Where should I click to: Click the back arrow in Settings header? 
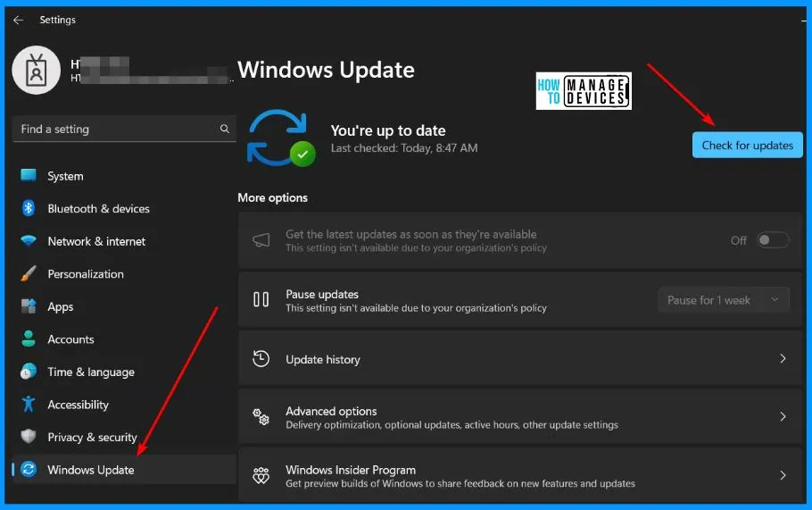tap(19, 21)
